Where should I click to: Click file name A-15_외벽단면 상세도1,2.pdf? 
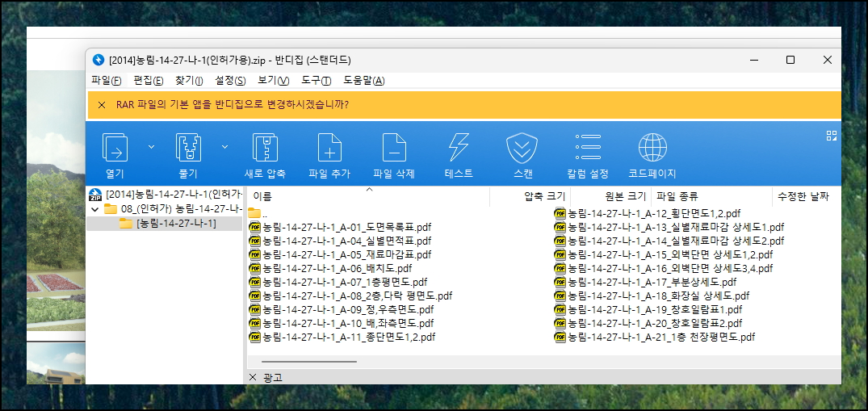pos(670,255)
